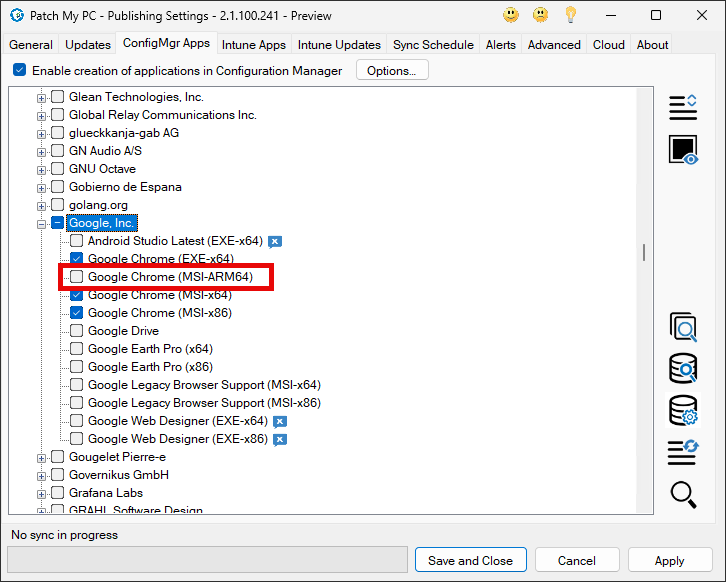Click the expand/collapse list icon in right sidebar
Screen dimensions: 726x582
click(x=683, y=107)
